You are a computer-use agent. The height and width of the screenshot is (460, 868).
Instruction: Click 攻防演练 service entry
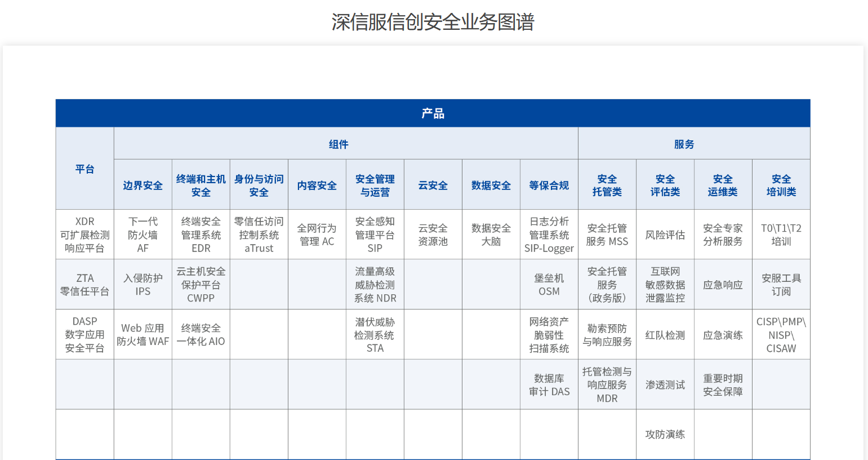665,435
